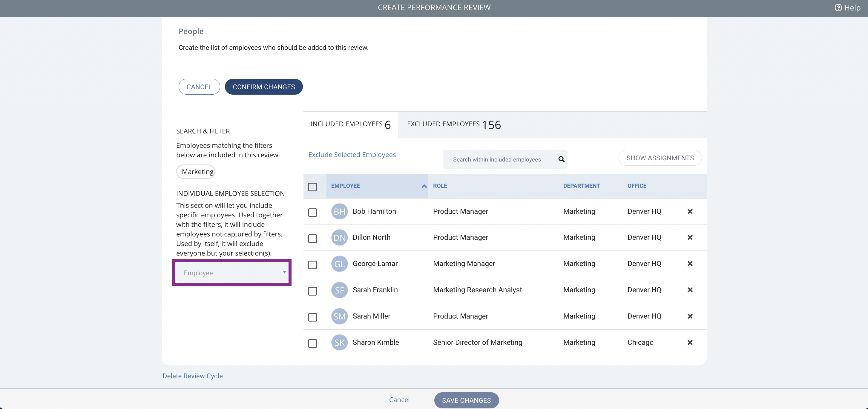Click the name Bob Hamilton
The height and width of the screenshot is (409, 868).
(374, 211)
